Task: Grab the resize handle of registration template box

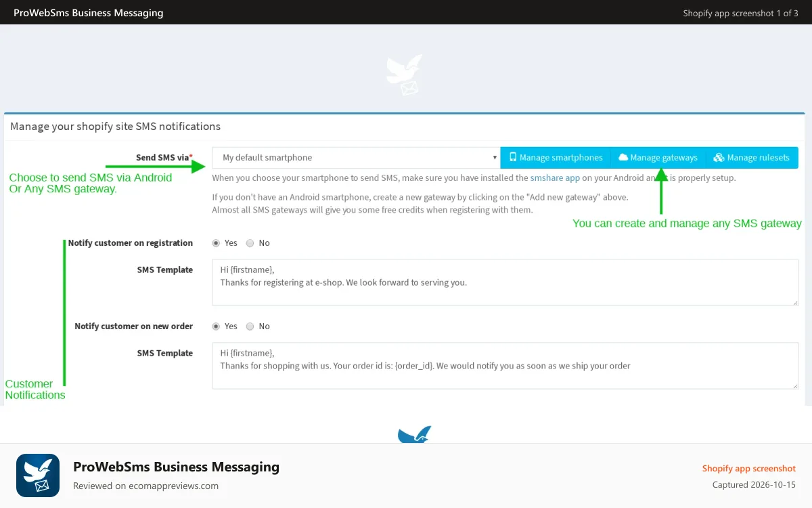Action: click(794, 302)
